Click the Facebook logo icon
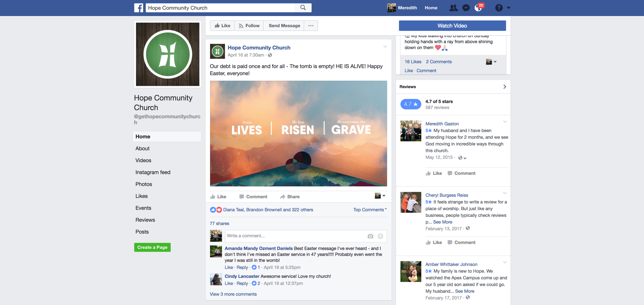The width and height of the screenshot is (644, 305). click(139, 8)
